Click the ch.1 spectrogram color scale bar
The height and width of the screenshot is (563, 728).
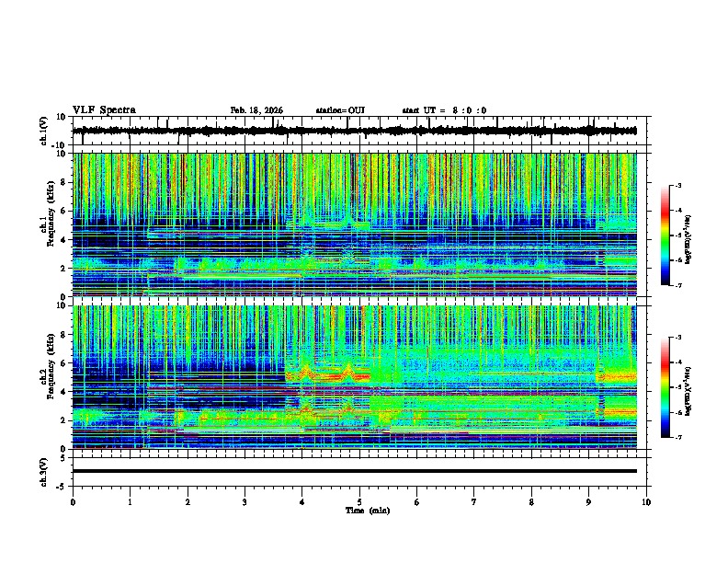click(x=665, y=236)
